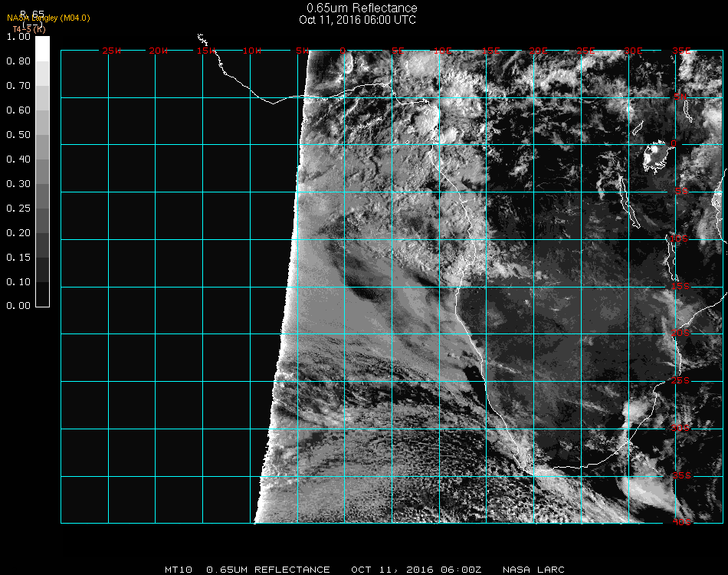Click the 25S latitude label
728x575 pixels.
680,381
